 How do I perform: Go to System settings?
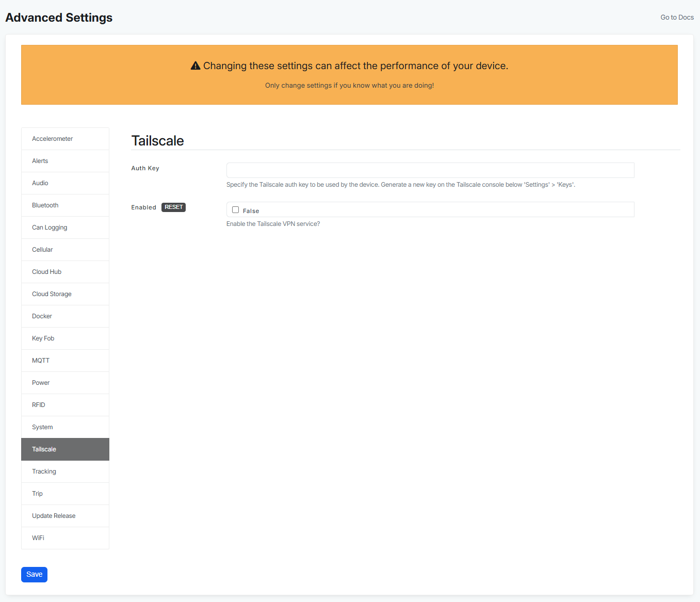pyautogui.click(x=65, y=427)
